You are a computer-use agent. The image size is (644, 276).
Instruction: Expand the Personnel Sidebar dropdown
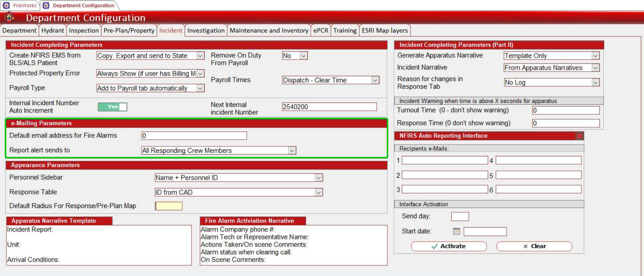tap(319, 178)
